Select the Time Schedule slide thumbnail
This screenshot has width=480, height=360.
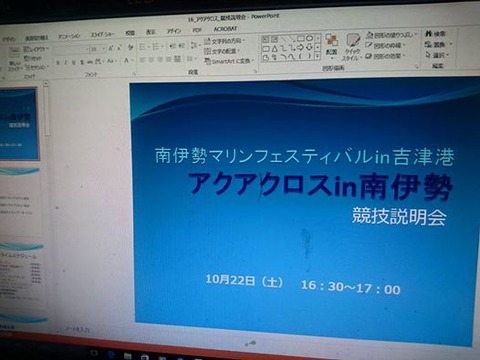click(x=21, y=276)
